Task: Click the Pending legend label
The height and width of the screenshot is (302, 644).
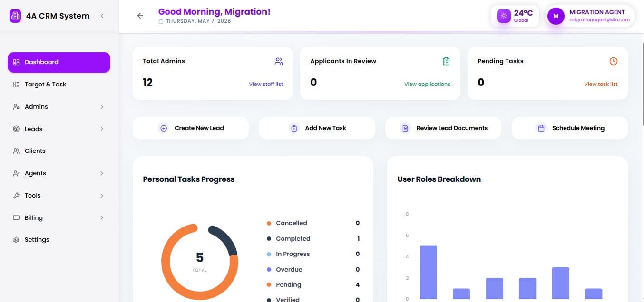Action: [288, 285]
